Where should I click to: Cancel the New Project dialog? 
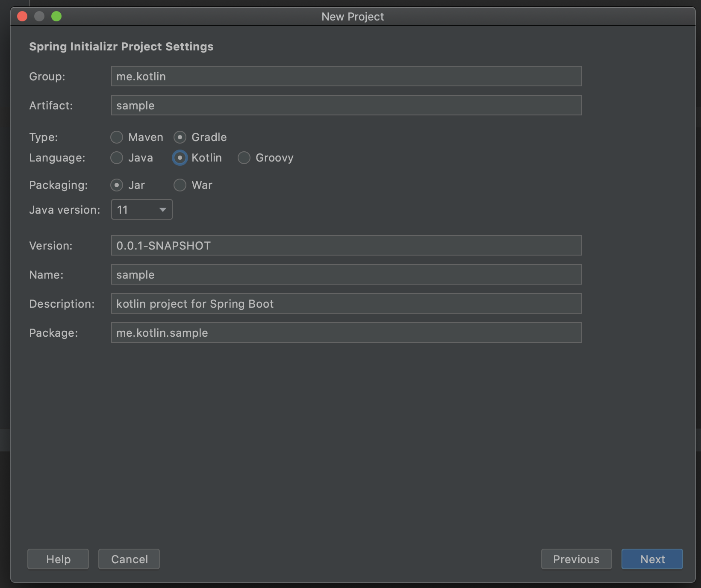(x=129, y=559)
